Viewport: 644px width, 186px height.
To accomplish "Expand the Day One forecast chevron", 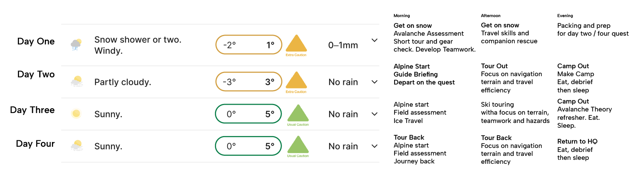I will (x=374, y=40).
